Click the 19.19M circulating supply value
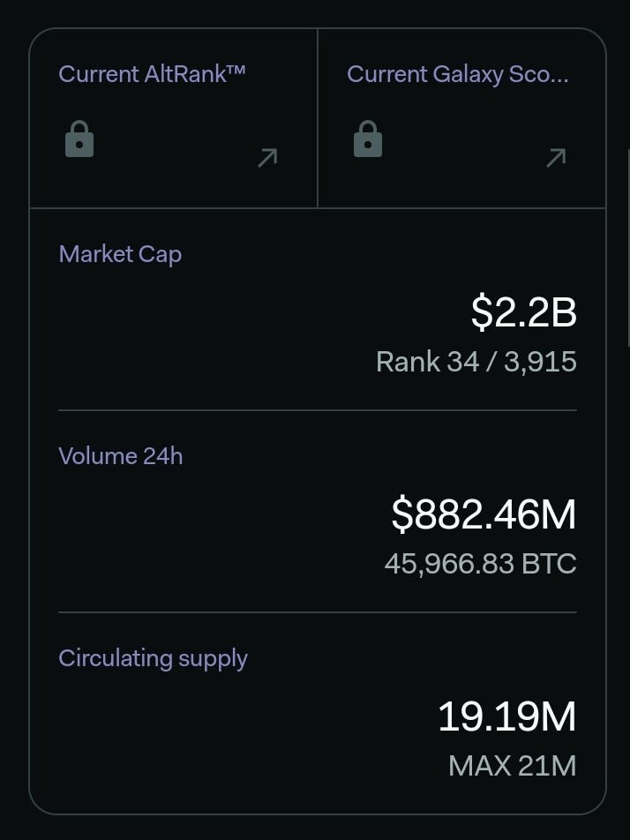630x840 pixels. (x=506, y=716)
